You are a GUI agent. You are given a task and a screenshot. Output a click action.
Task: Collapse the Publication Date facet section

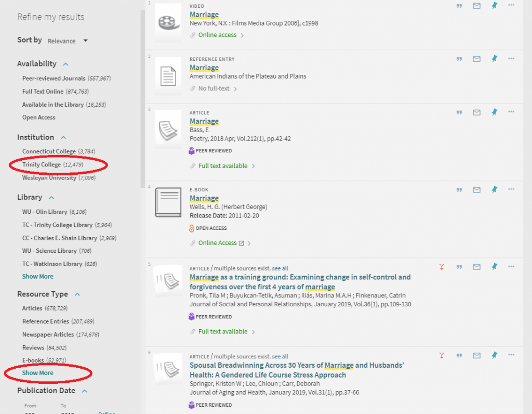(x=85, y=391)
